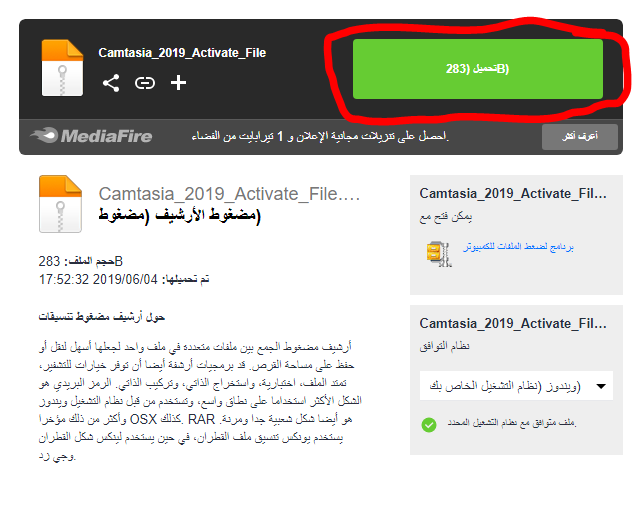
Task: Click the 283 B file size text
Action: [x=81, y=261]
